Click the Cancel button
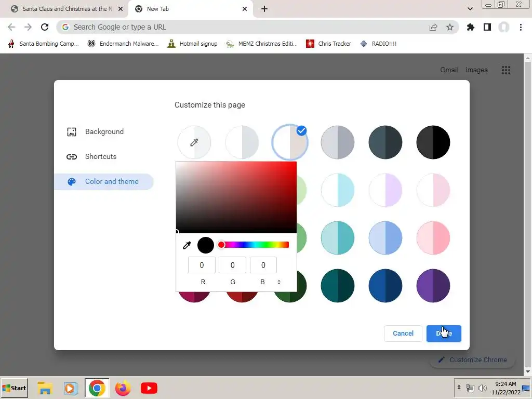Screen dimensions: 532x399 coord(403,334)
